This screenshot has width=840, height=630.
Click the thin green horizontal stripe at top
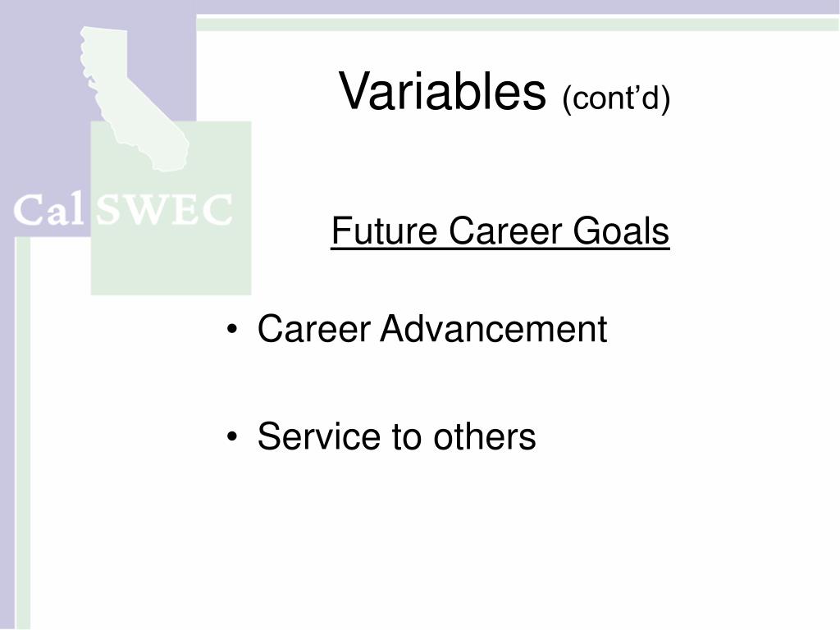pyautogui.click(x=518, y=24)
